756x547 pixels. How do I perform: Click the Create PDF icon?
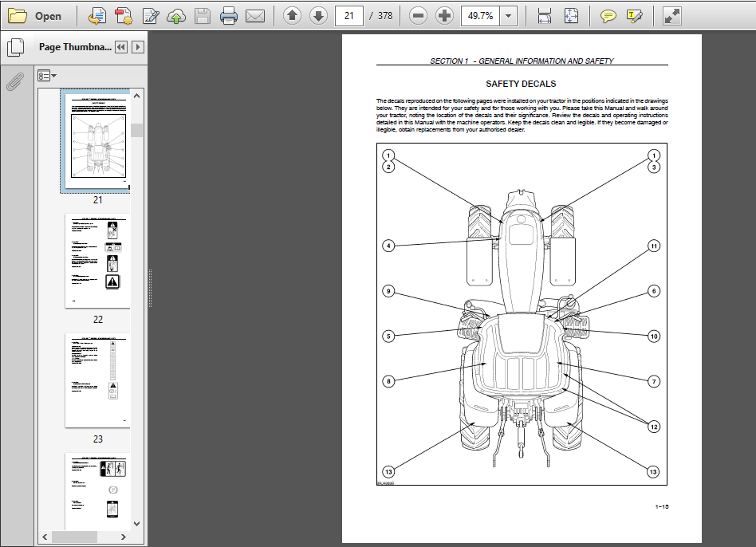click(124, 16)
